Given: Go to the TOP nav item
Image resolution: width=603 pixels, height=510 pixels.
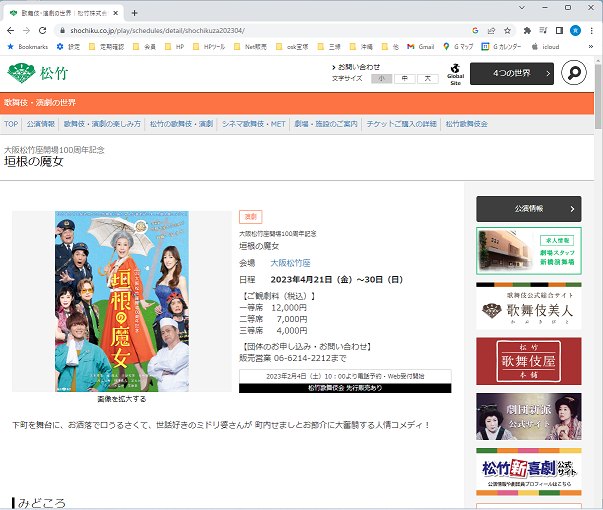Looking at the screenshot, I should tap(11, 124).
